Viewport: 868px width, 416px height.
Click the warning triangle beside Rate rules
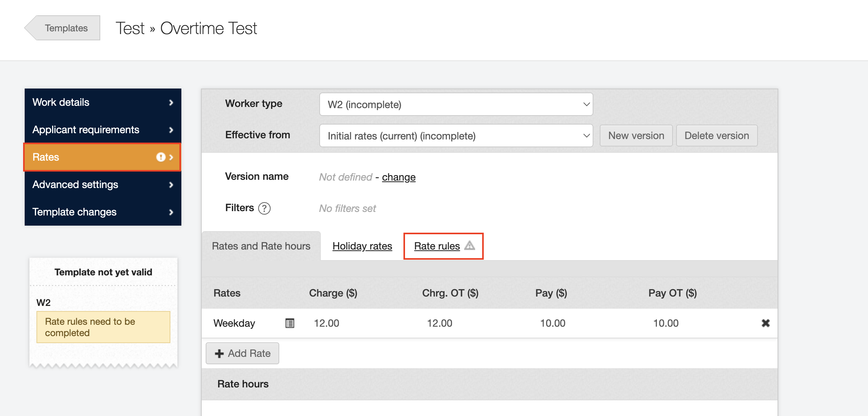(x=470, y=246)
